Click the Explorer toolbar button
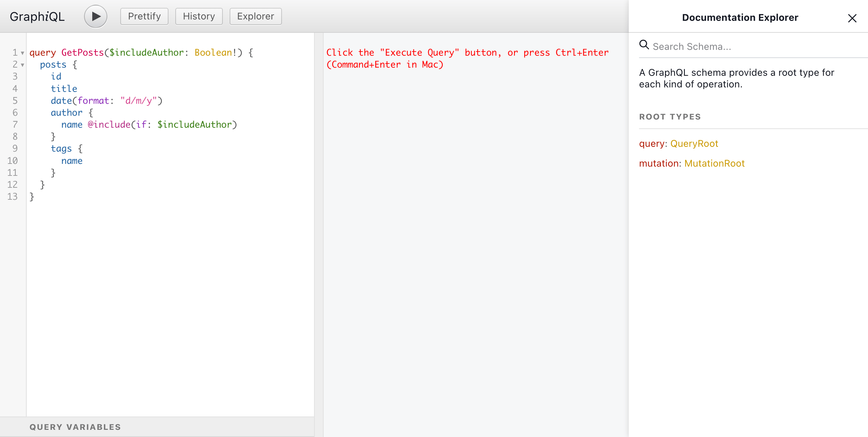 coord(256,16)
